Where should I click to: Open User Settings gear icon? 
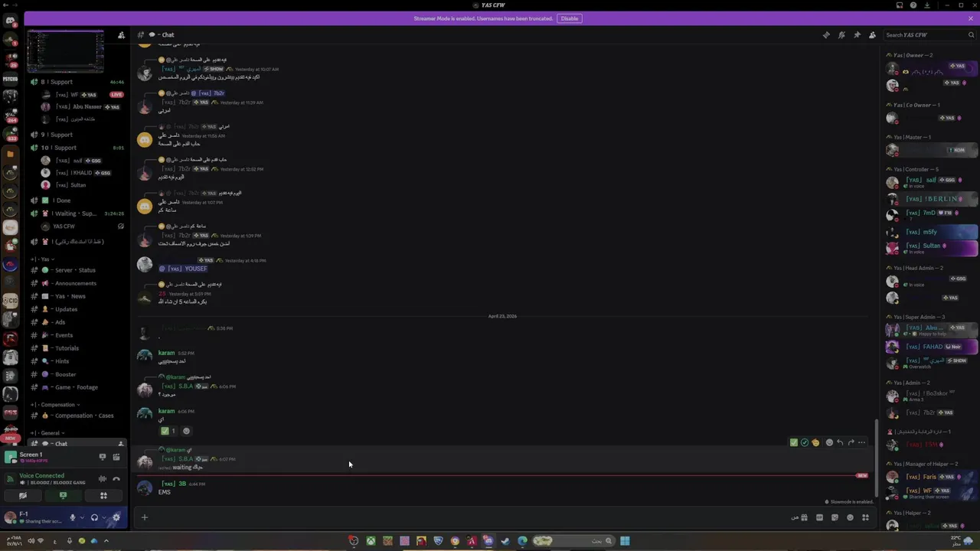116,517
